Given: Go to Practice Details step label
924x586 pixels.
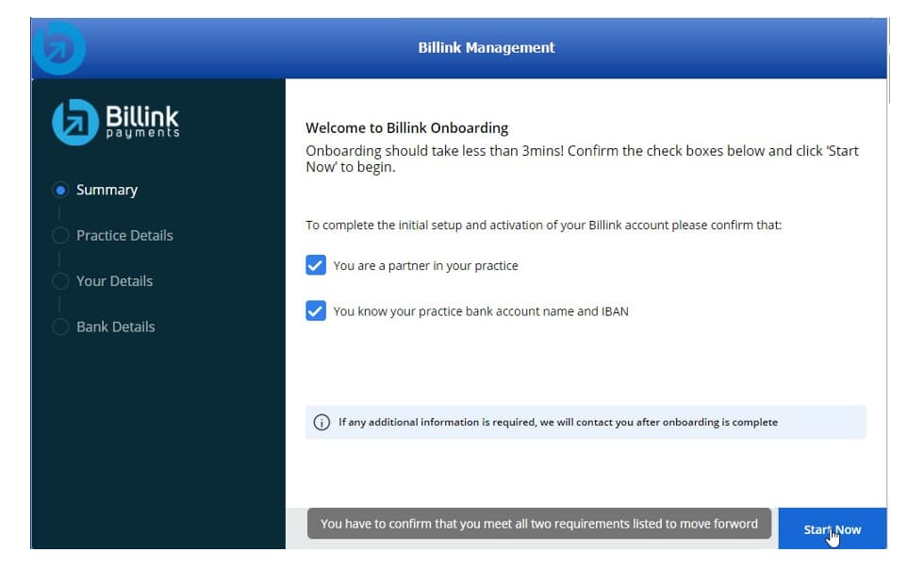Looking at the screenshot, I should coord(124,236).
